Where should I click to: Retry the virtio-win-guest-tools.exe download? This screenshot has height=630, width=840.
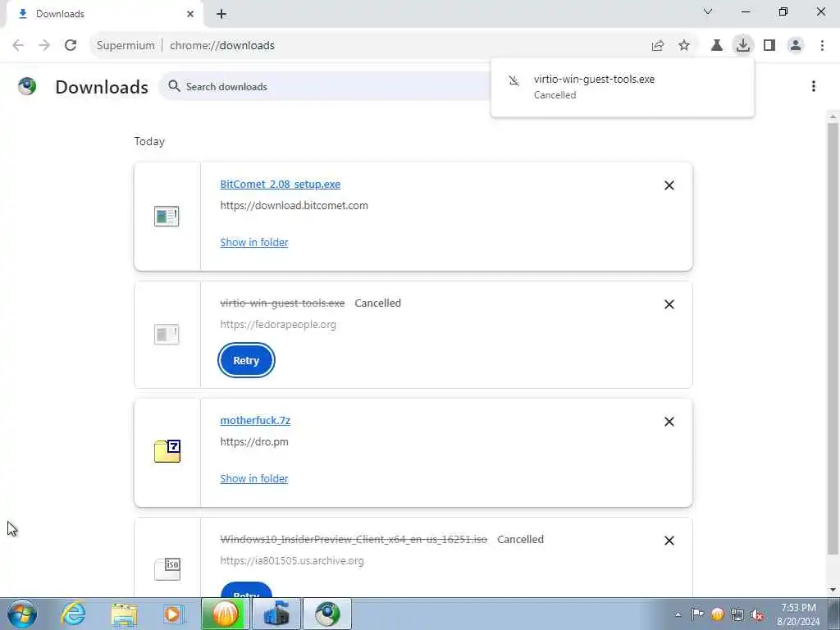[x=246, y=361]
